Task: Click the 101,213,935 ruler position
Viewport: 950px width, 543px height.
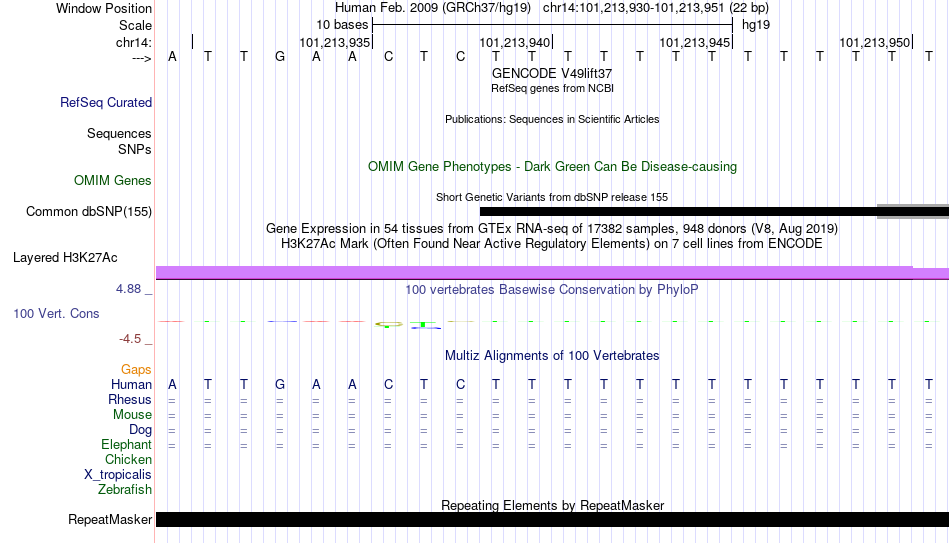Action: tap(334, 42)
